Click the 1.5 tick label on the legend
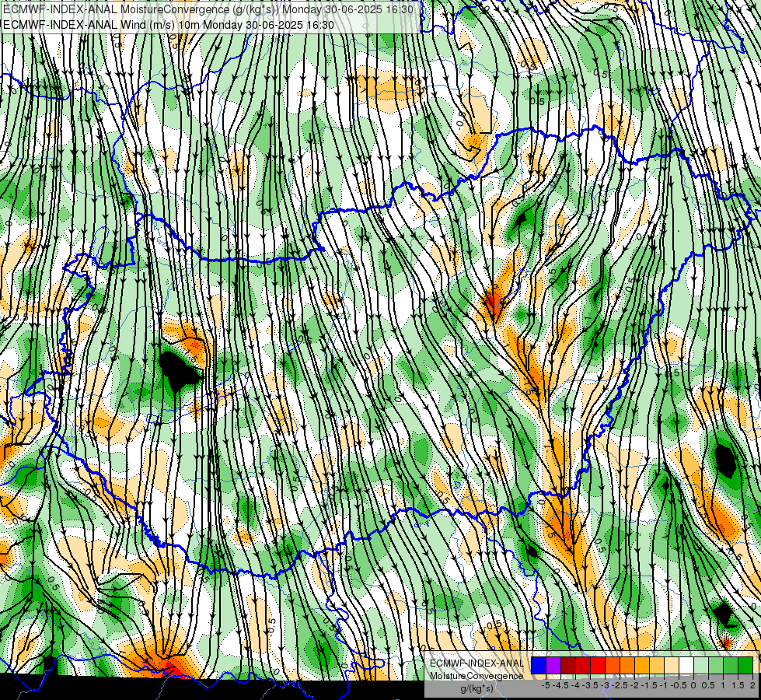The image size is (761, 700). point(738,685)
